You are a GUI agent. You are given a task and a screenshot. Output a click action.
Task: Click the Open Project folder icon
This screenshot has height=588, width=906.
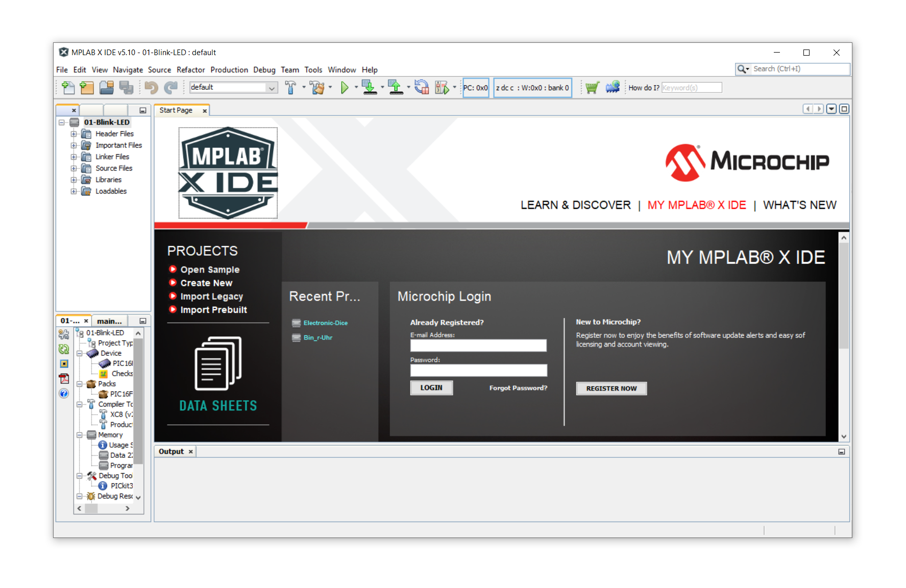tap(106, 88)
